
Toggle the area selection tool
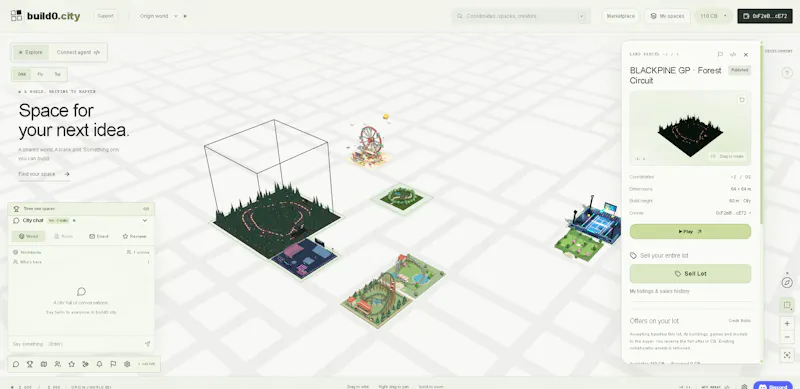787,305
